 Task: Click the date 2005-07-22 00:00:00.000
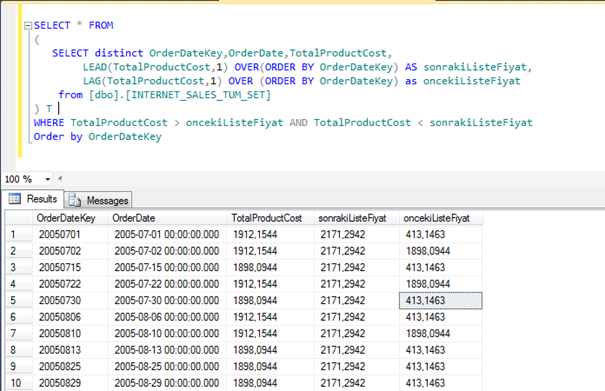[167, 284]
